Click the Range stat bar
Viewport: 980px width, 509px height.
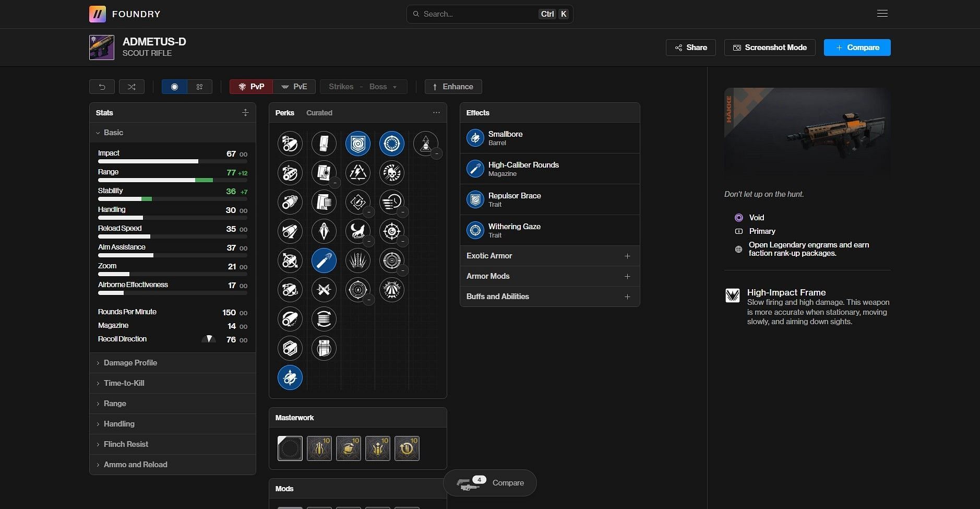click(x=173, y=180)
